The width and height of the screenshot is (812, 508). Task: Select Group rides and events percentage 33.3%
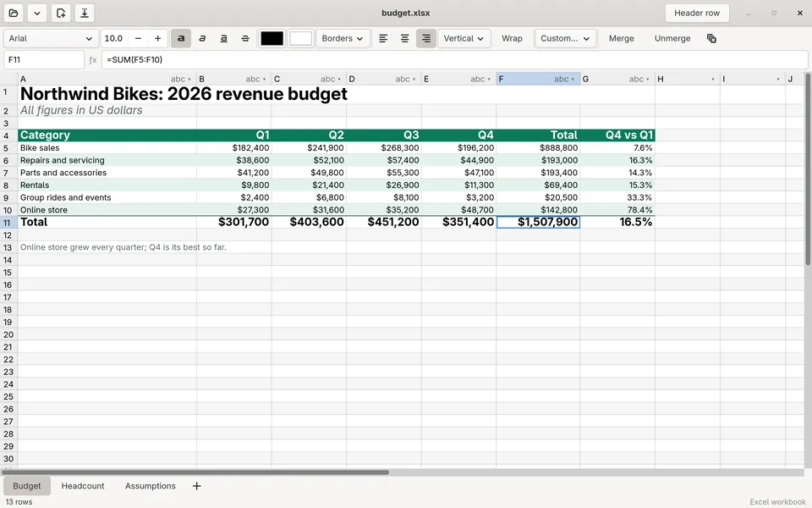click(617, 197)
